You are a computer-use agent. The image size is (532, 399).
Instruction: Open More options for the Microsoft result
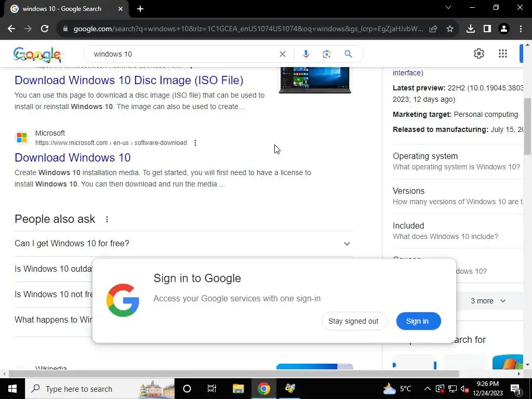point(195,143)
